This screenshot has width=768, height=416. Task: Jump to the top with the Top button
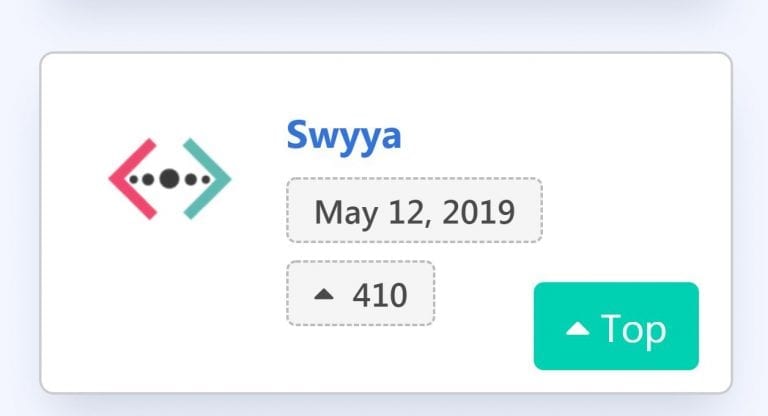616,326
